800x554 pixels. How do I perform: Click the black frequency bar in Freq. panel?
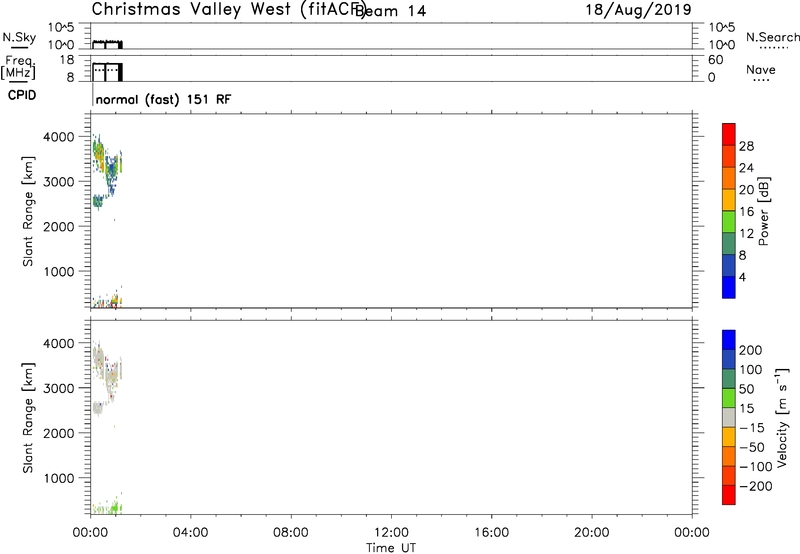(107, 72)
